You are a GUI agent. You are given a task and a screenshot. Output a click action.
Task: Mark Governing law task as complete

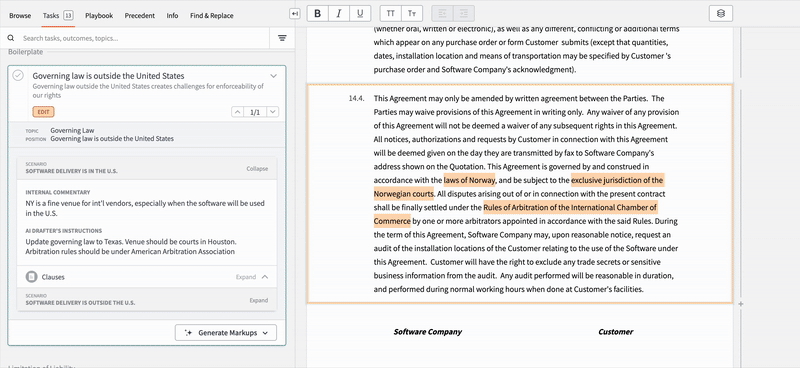click(18, 76)
